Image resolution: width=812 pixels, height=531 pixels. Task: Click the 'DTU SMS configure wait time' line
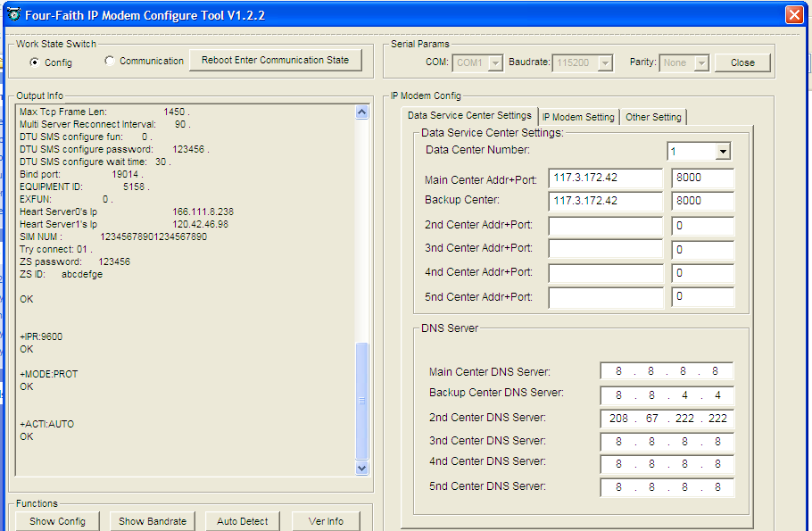click(95, 162)
